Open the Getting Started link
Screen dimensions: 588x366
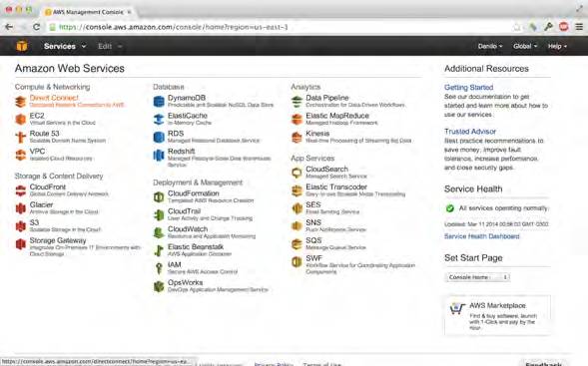click(469, 88)
